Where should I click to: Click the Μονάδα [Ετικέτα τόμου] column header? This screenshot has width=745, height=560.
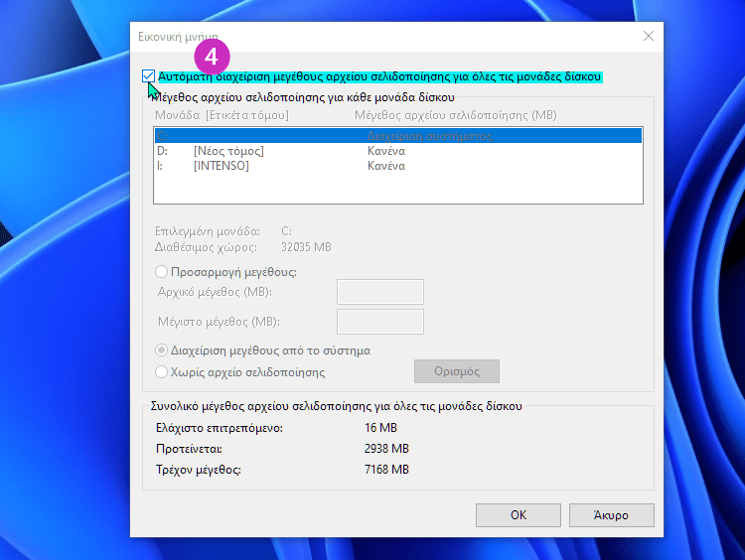(222, 115)
